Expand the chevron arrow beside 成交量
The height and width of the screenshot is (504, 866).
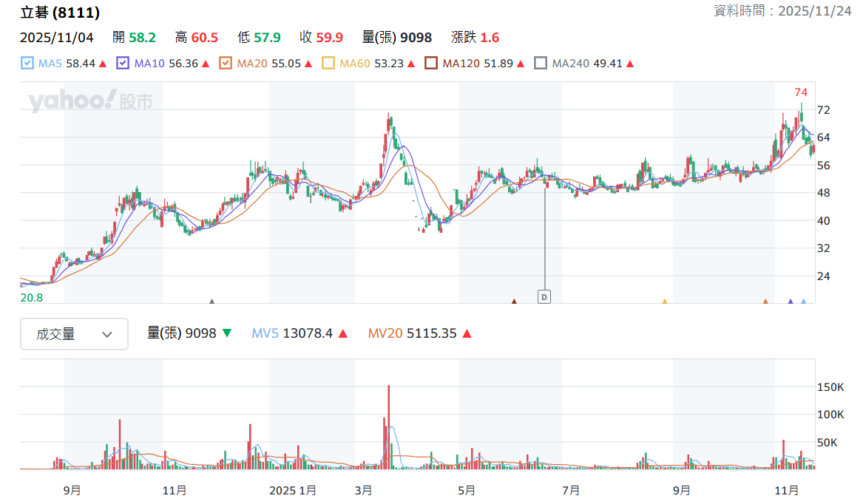coord(107,335)
